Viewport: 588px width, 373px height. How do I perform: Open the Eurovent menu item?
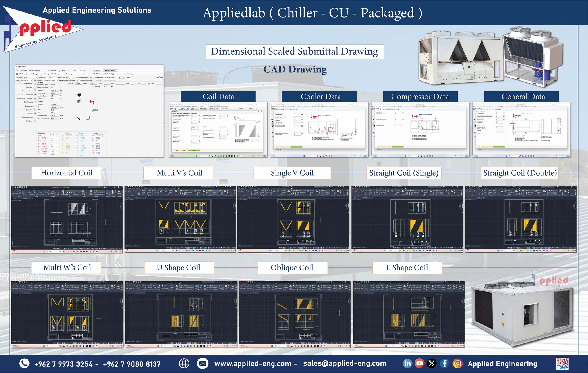pyautogui.click(x=29, y=74)
